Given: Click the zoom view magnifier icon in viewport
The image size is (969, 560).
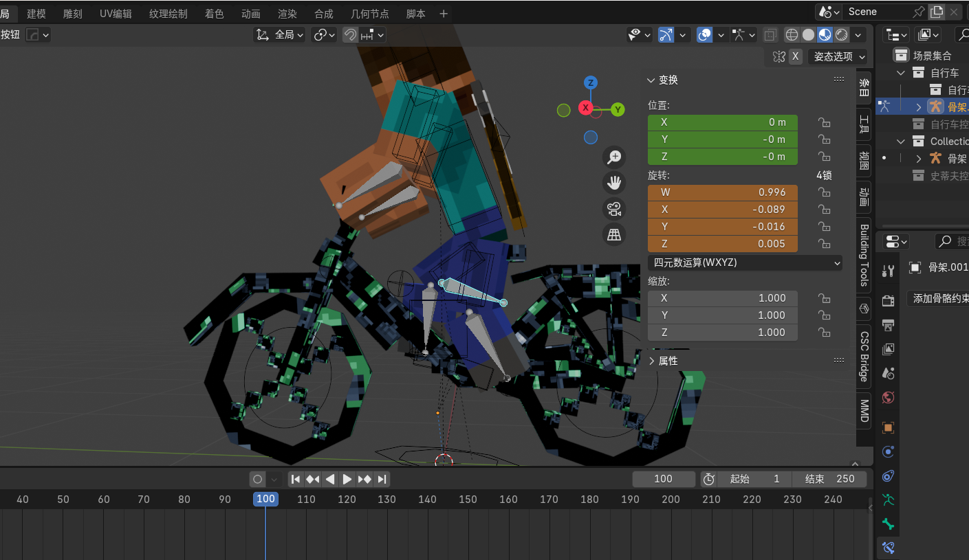Looking at the screenshot, I should [614, 157].
